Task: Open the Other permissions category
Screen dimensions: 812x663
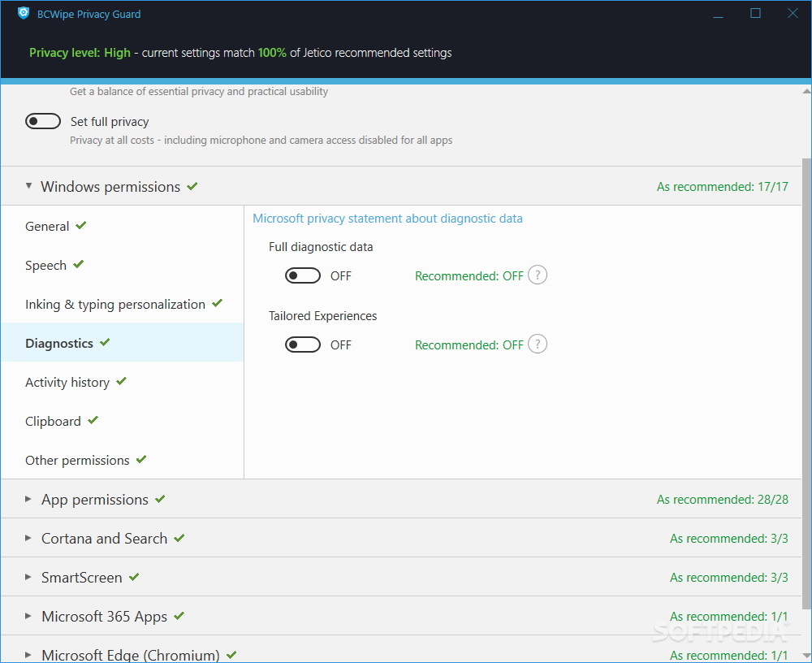Action: pos(123,460)
